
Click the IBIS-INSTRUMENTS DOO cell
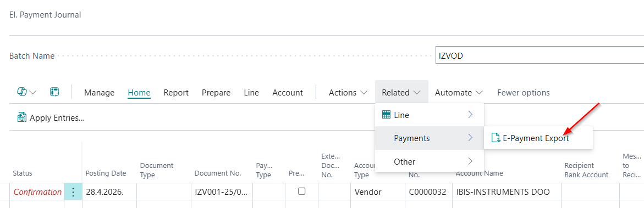[x=507, y=192]
